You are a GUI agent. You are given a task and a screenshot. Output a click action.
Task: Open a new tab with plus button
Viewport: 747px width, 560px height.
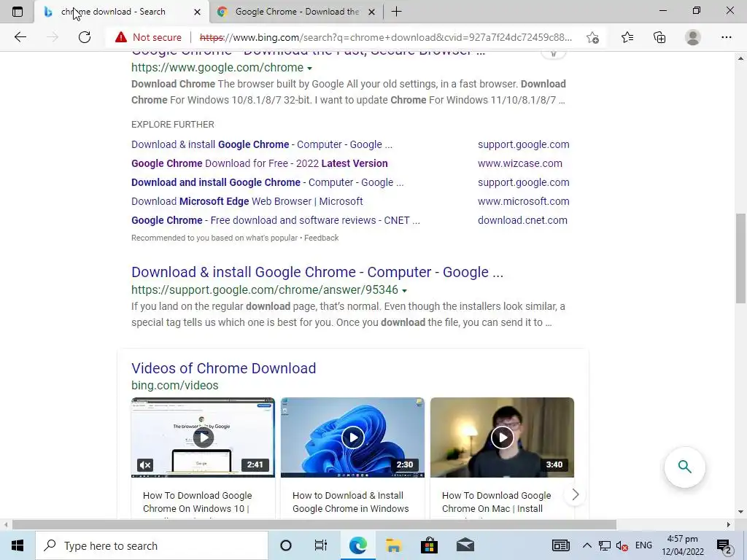tap(396, 12)
